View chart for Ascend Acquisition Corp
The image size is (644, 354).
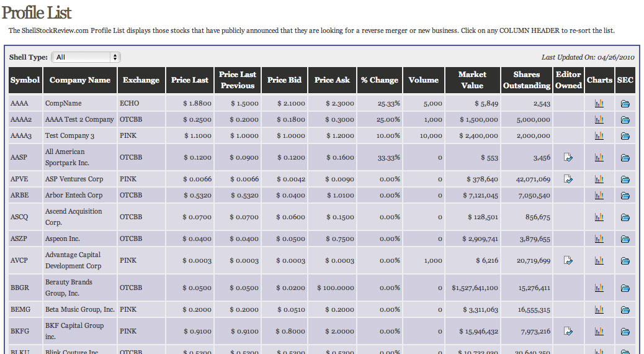click(x=599, y=217)
